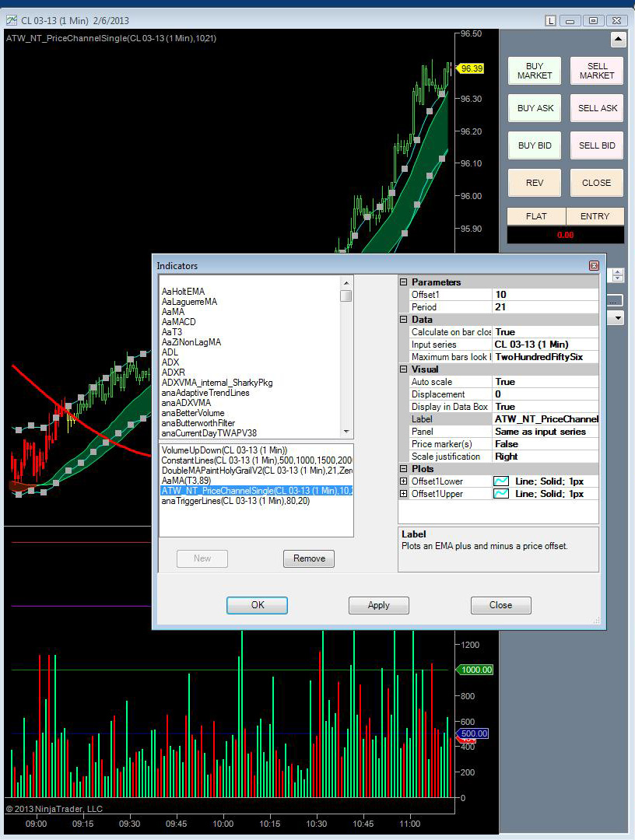The image size is (635, 840).
Task: Collapse the Visual section
Action: [404, 369]
